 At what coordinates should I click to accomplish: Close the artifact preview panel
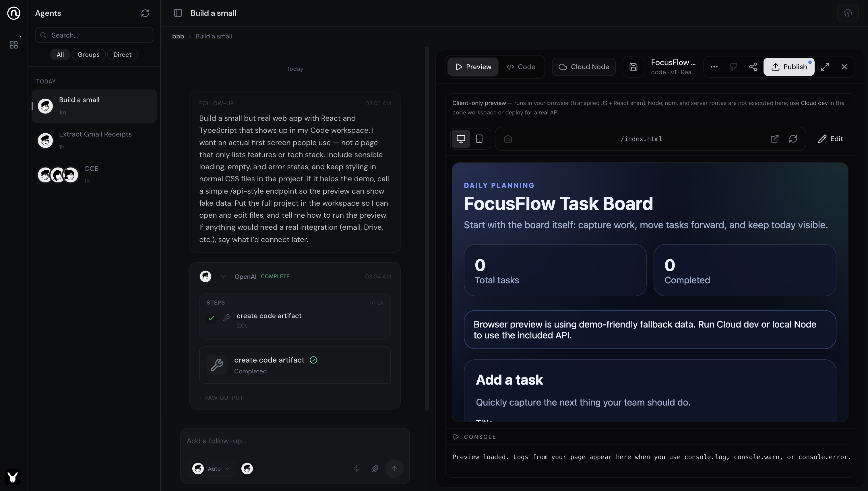click(x=844, y=67)
